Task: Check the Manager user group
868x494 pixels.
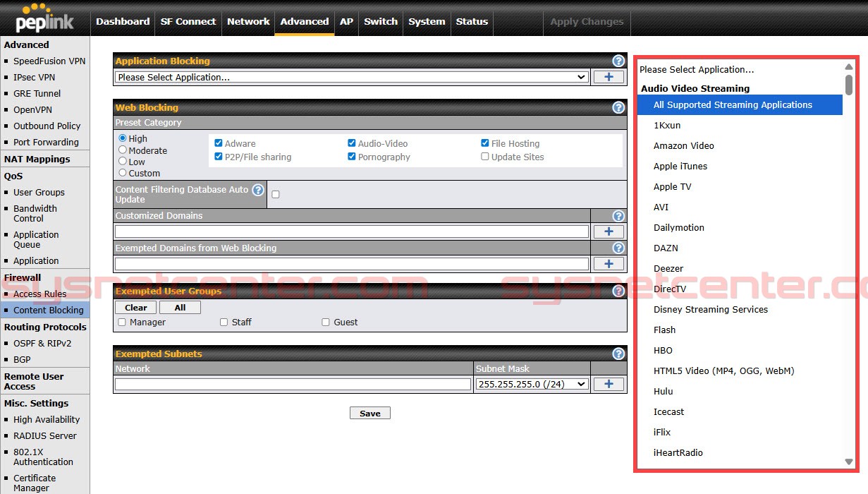Action: pyautogui.click(x=123, y=322)
